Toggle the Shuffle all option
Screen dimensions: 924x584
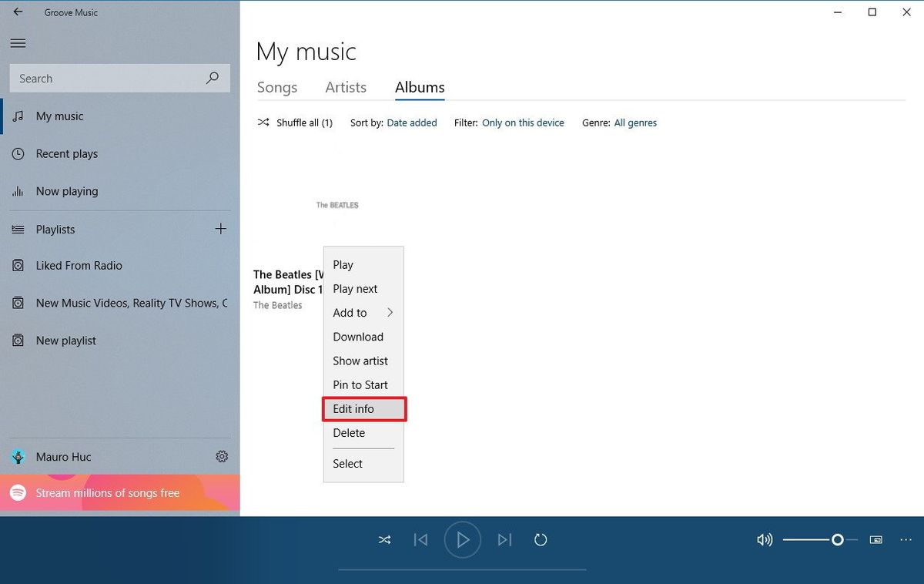(x=295, y=123)
